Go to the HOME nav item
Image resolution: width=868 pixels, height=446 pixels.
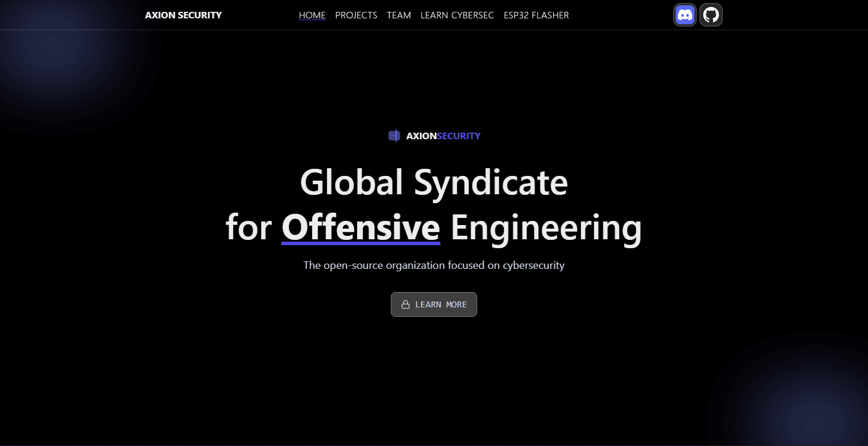pyautogui.click(x=312, y=15)
